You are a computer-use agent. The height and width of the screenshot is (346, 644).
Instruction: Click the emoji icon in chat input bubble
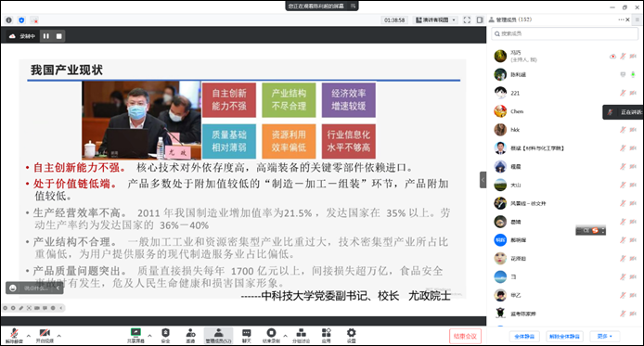coord(13,288)
